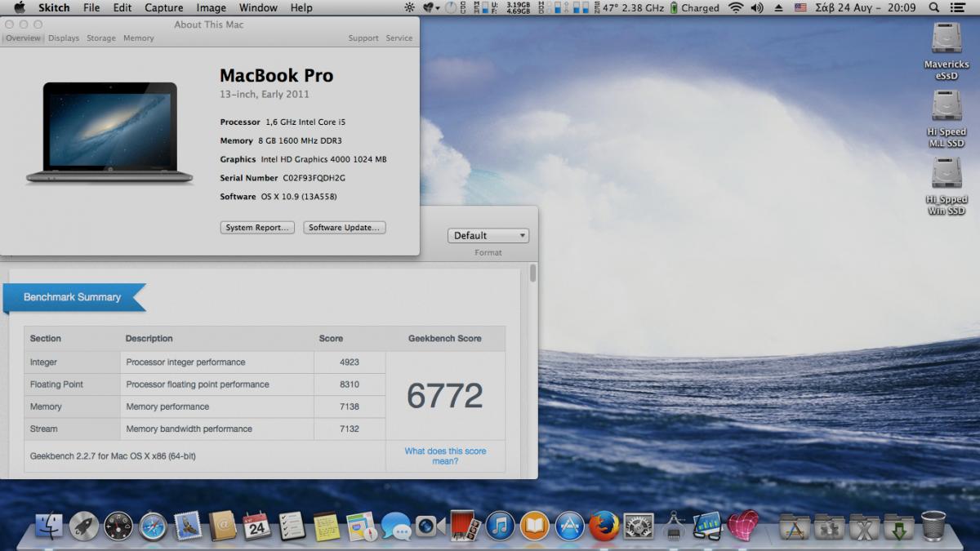
Task: Select the Overview tab in About This Mac
Action: click(23, 38)
